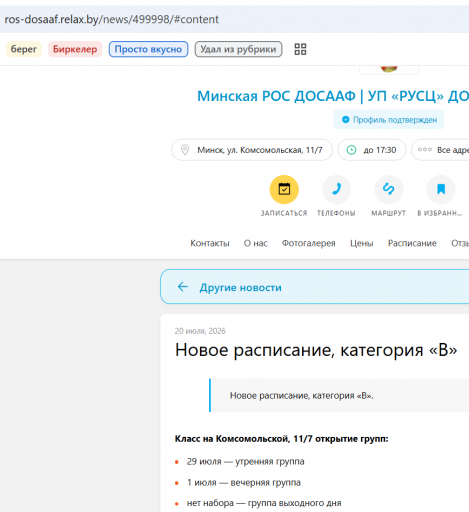Open the «Удал из рубрики» bookmark
469x512 pixels.
pos(238,49)
